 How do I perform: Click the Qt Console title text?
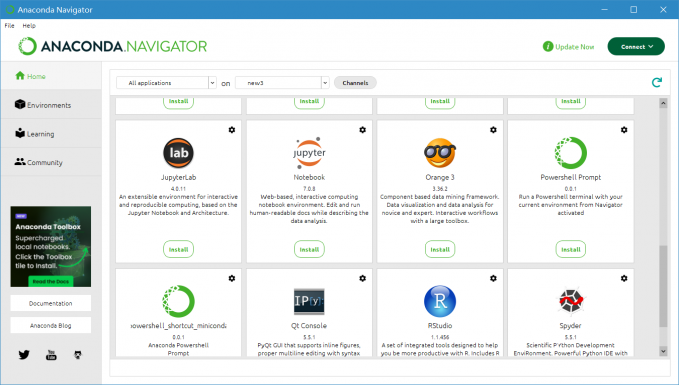(x=309, y=326)
